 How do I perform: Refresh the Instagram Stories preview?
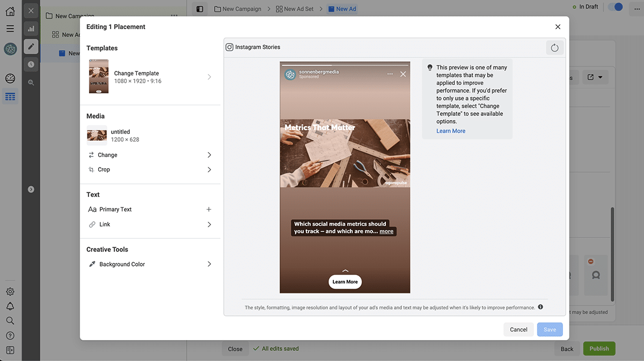coord(554,47)
